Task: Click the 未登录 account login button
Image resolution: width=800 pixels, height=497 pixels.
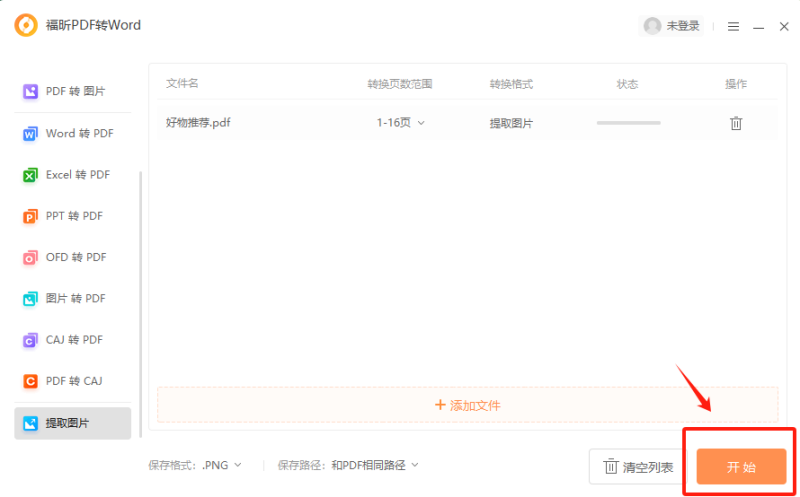Action: click(671, 26)
